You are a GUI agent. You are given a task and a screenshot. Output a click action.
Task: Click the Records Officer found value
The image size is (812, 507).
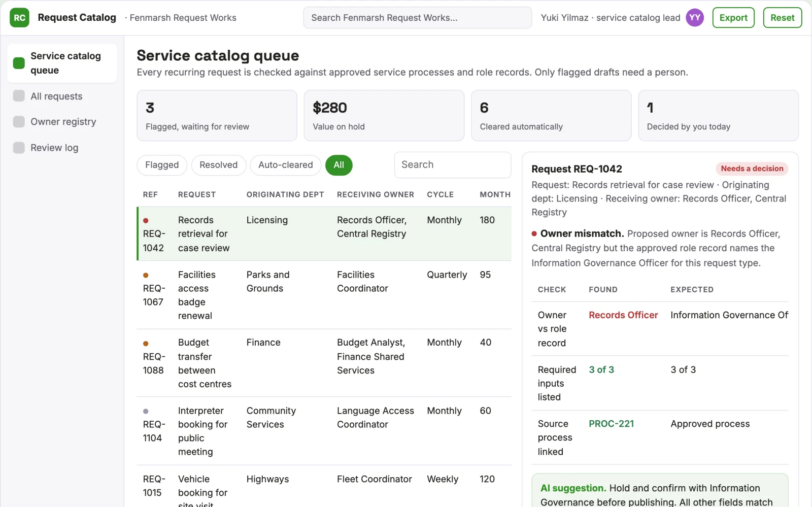[x=623, y=315]
